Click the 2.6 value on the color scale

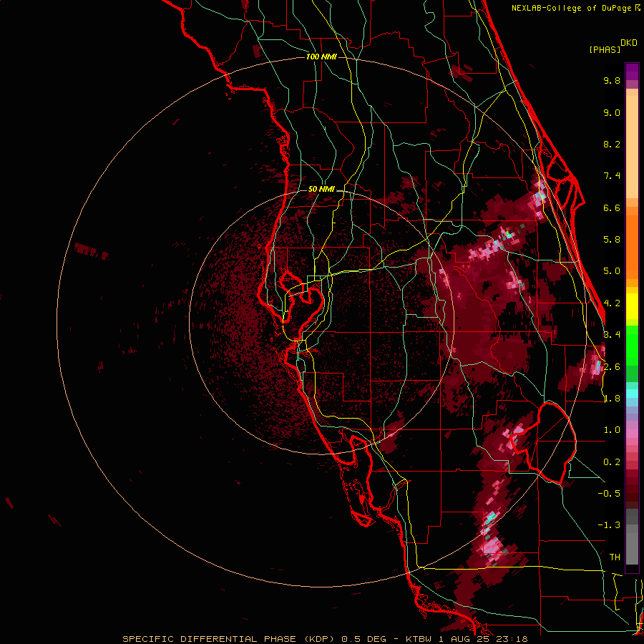[x=612, y=367]
